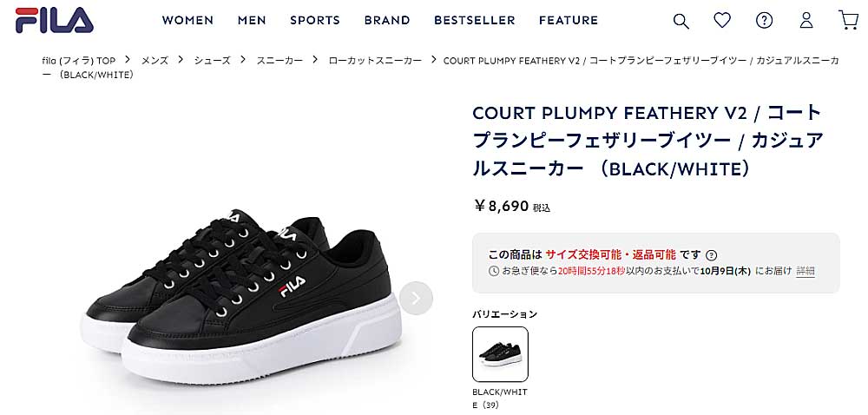Open the shopping cart icon
This screenshot has width=868, height=415.
848,20
